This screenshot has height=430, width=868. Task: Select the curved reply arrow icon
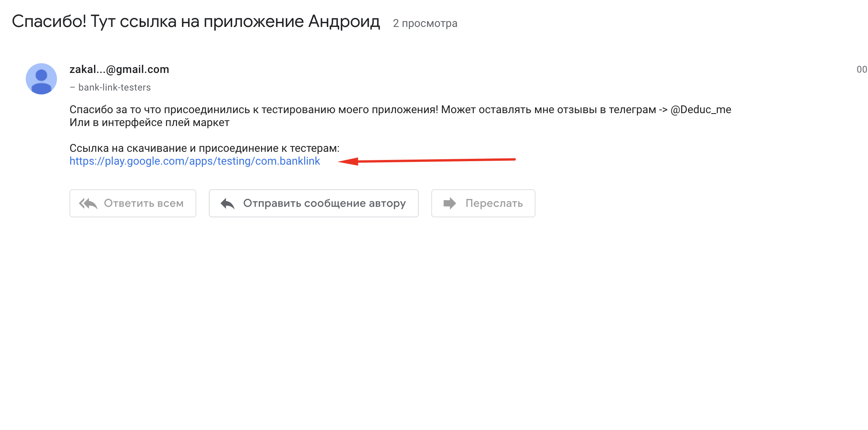227,203
